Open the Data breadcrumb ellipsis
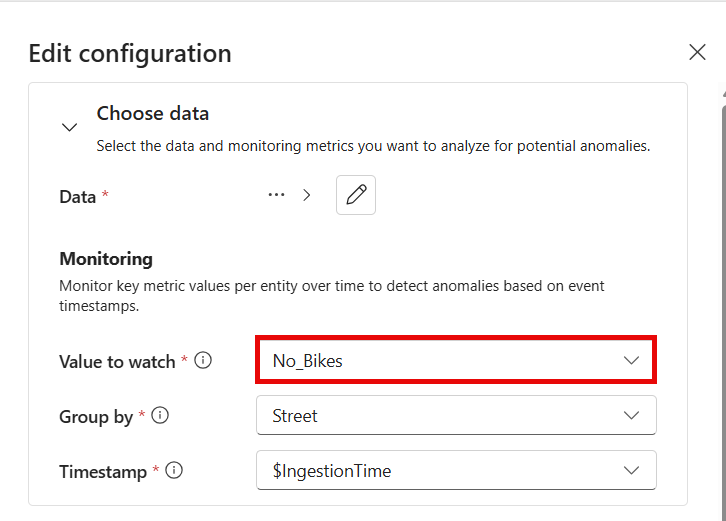 (276, 195)
